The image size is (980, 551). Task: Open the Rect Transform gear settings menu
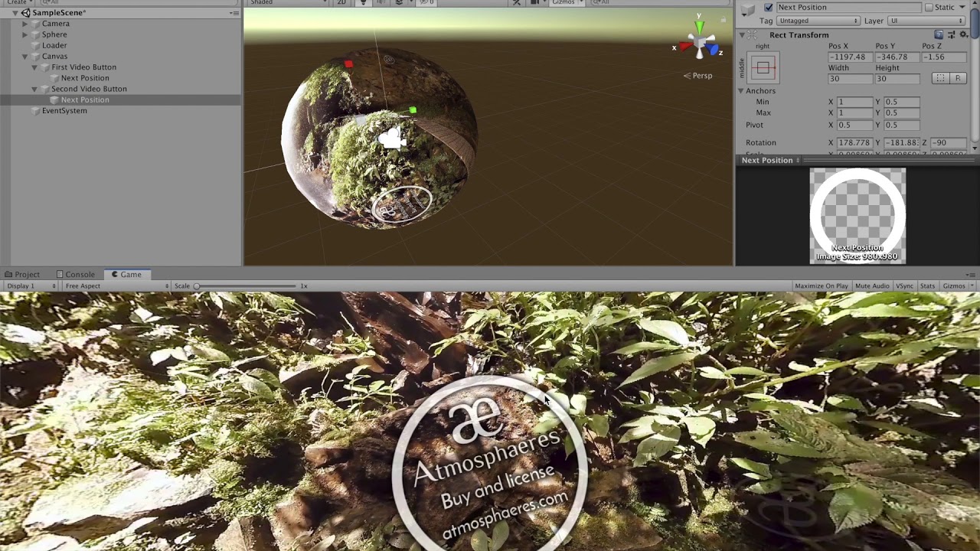(x=962, y=34)
